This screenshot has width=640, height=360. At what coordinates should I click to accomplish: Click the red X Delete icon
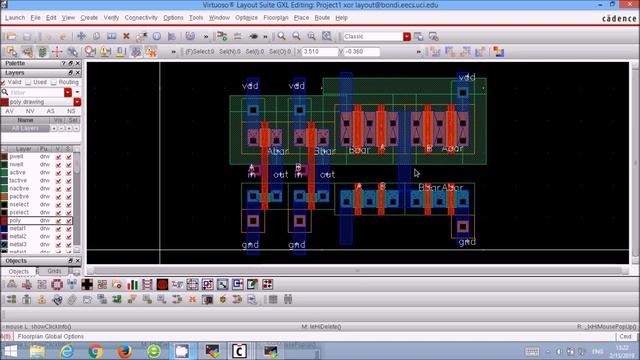(126, 36)
